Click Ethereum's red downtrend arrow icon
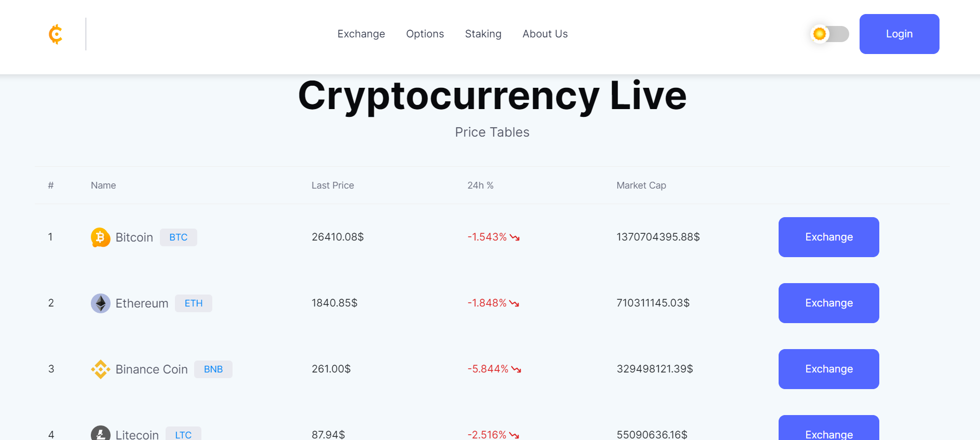The width and height of the screenshot is (980, 440). tap(514, 303)
